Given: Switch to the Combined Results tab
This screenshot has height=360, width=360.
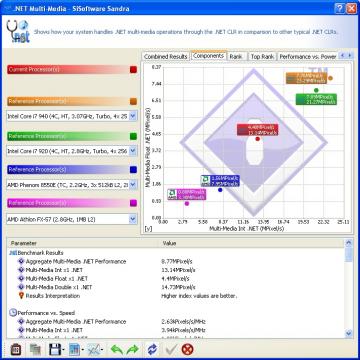Looking at the screenshot, I should point(166,57).
